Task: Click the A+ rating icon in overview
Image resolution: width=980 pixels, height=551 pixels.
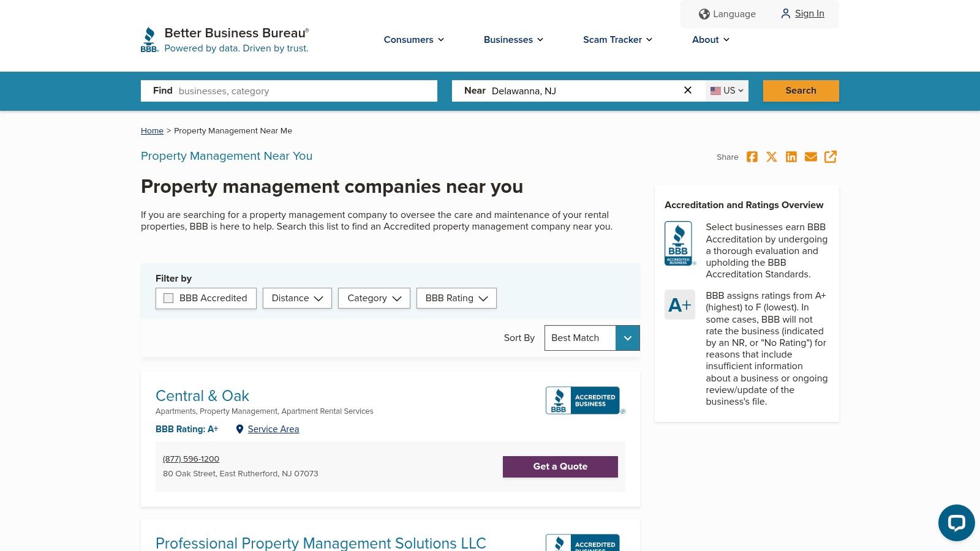Action: coord(680,304)
